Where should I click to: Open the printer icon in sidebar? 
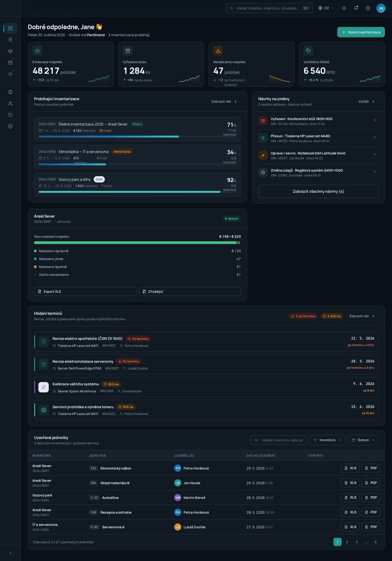point(10,92)
